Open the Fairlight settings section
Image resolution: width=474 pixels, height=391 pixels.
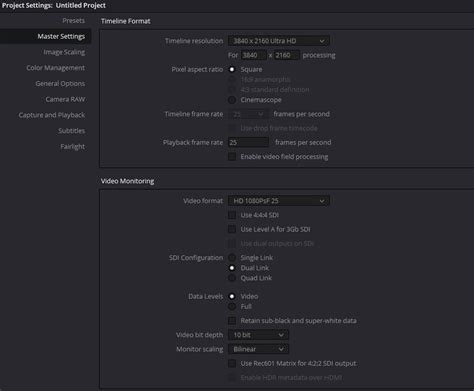click(72, 147)
